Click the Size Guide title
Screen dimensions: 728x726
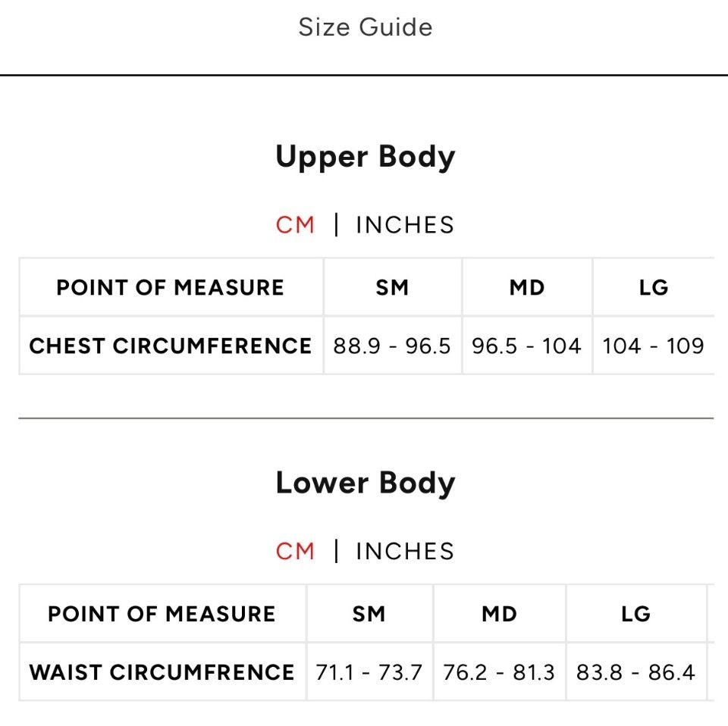pyautogui.click(x=365, y=27)
